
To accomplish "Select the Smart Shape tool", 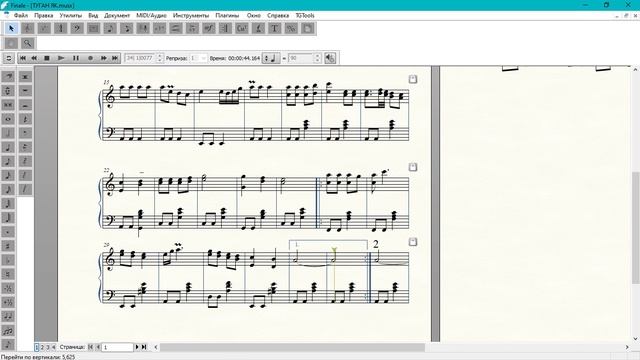I will pyautogui.click(x=176, y=28).
